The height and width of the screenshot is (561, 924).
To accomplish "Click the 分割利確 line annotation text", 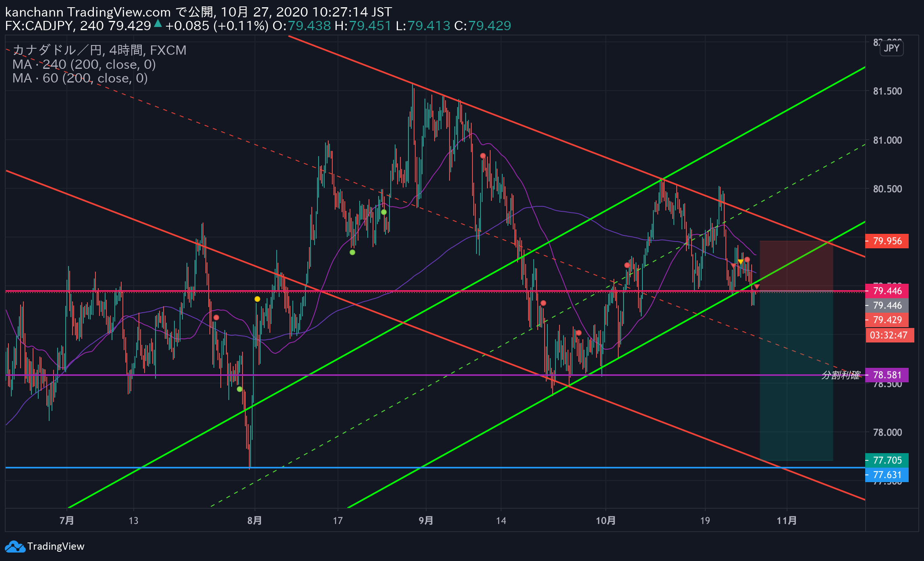I will click(x=841, y=375).
